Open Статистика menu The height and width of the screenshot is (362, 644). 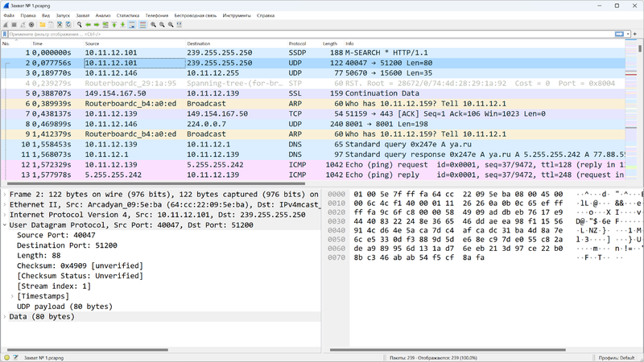tap(128, 15)
